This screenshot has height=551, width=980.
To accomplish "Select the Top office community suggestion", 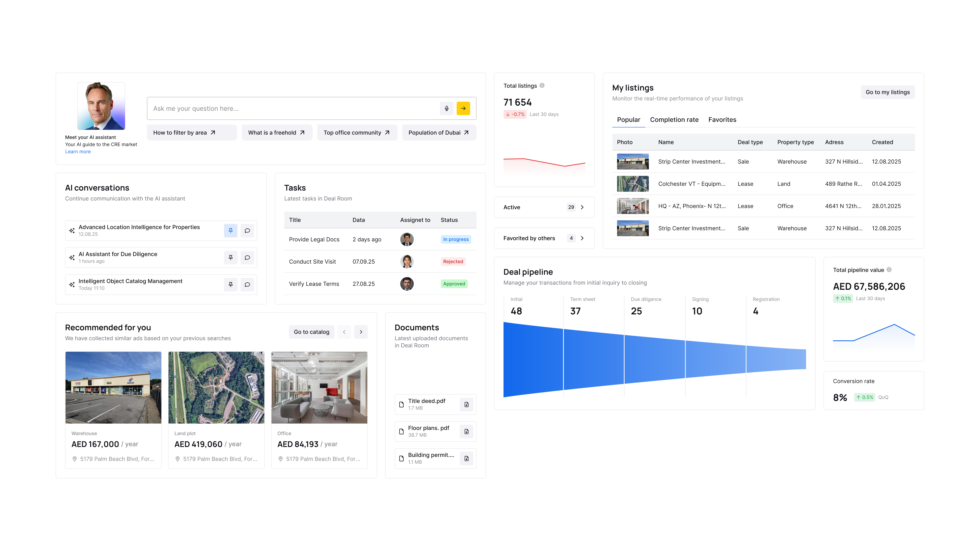I will pos(357,133).
